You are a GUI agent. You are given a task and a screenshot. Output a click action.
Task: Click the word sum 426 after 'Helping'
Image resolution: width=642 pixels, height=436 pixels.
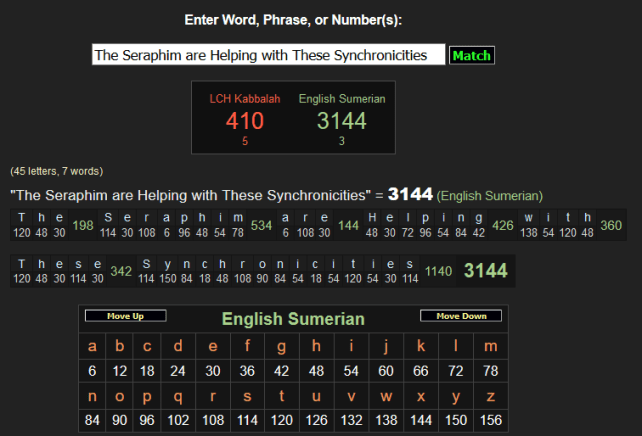[x=502, y=226]
